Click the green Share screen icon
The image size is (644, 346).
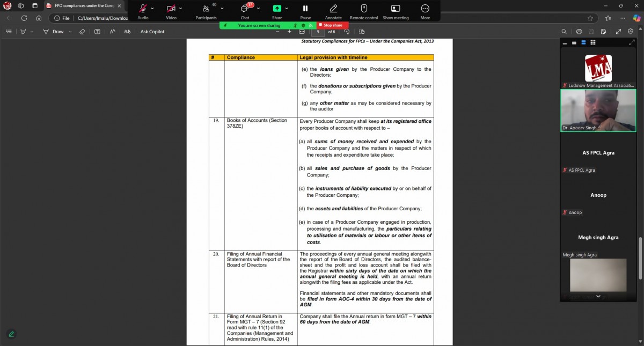pos(277,9)
